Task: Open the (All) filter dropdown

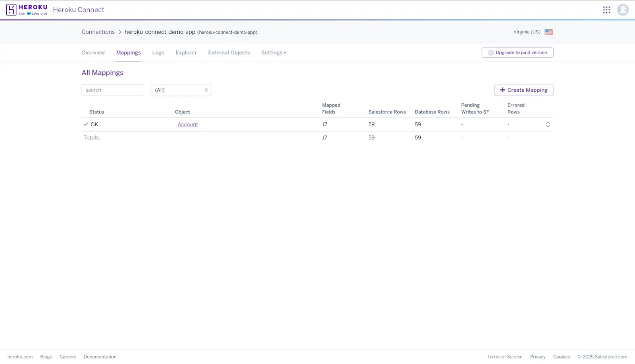Action: click(181, 90)
